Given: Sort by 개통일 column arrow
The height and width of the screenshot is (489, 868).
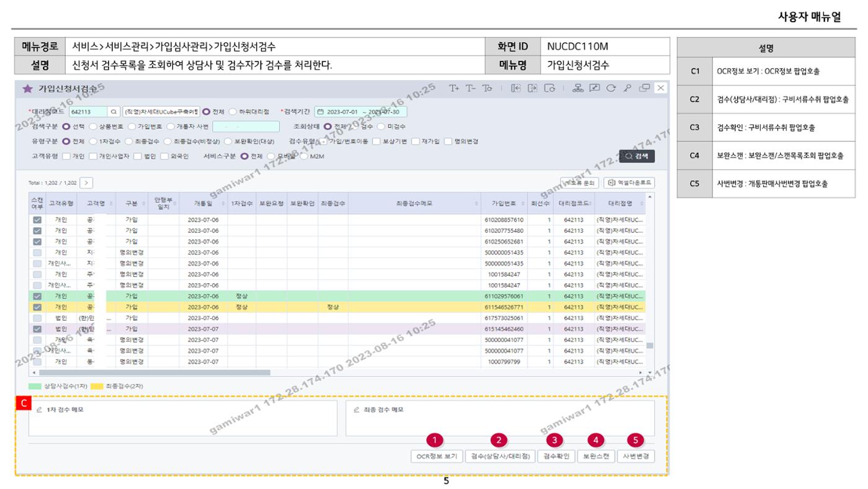Looking at the screenshot, I should tap(224, 204).
